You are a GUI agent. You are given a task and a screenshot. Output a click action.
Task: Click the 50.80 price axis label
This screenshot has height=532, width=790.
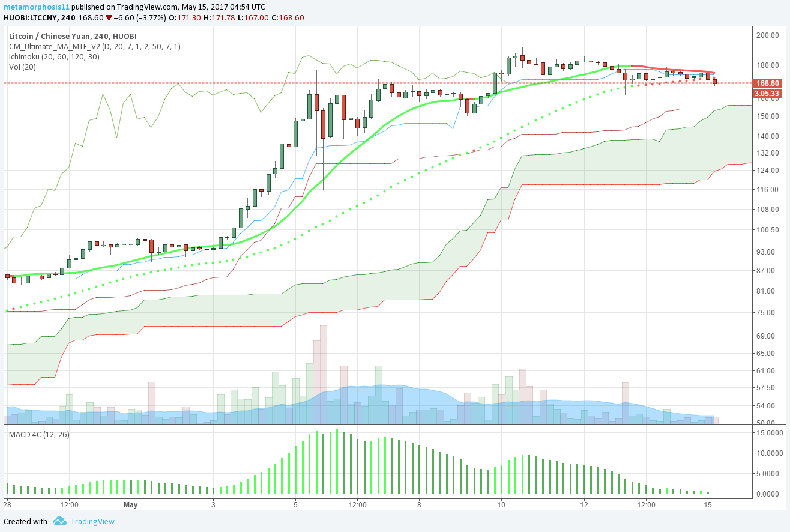(766, 423)
